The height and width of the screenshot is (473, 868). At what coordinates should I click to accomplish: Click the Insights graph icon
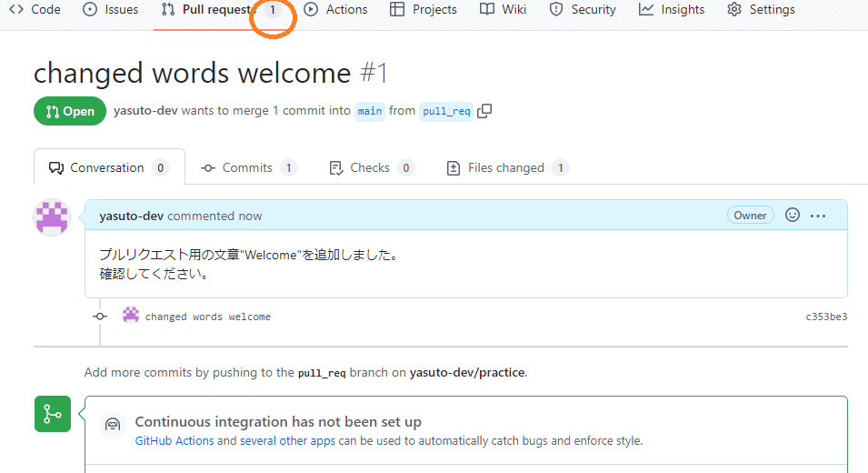646,9
